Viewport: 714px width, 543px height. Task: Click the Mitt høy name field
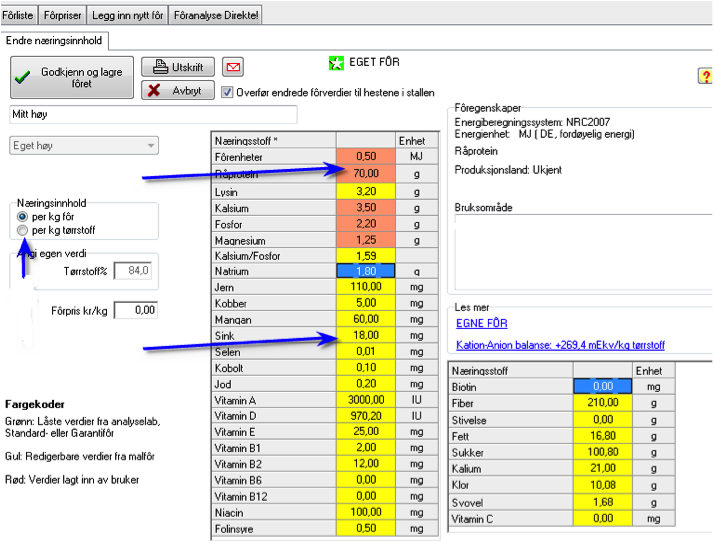click(153, 114)
